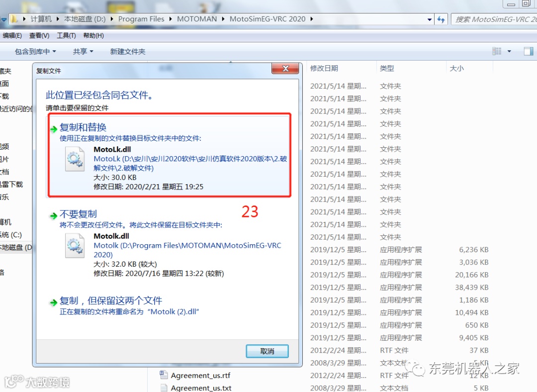The image size is (537, 392).
Task: Choose Don't Copy green arrow option
Action: point(53,216)
